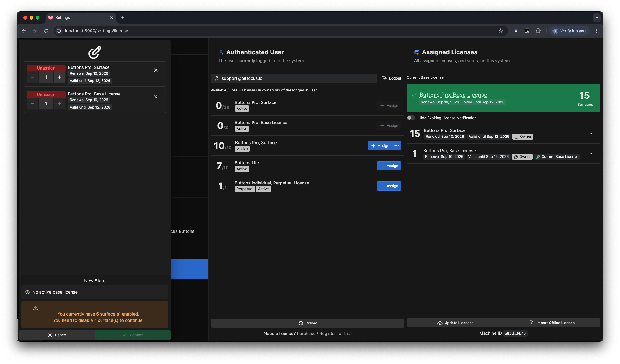This screenshot has height=364, width=620.
Task: Click the highlighted blue sidebar item
Action: click(190, 269)
